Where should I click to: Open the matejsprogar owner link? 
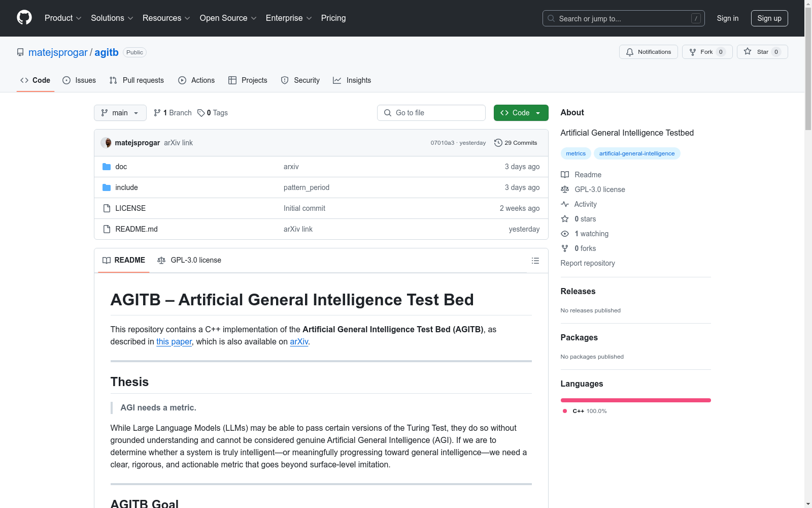58,52
